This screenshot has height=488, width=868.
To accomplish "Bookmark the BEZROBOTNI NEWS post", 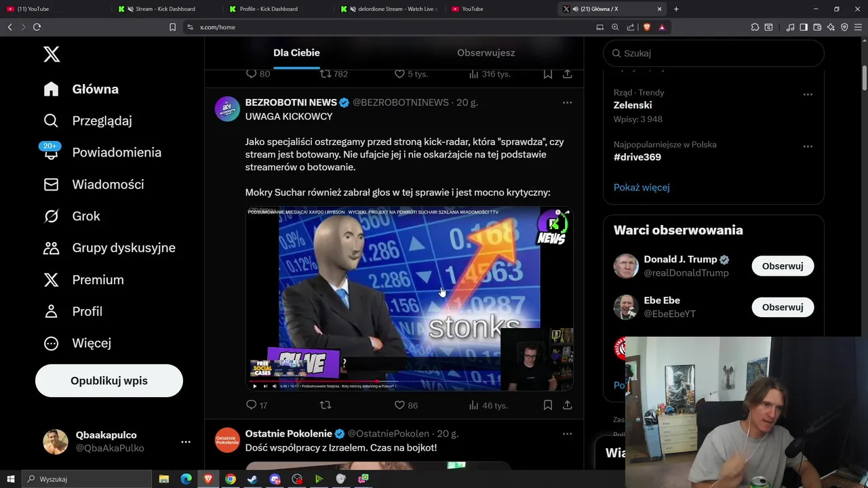I will point(548,405).
